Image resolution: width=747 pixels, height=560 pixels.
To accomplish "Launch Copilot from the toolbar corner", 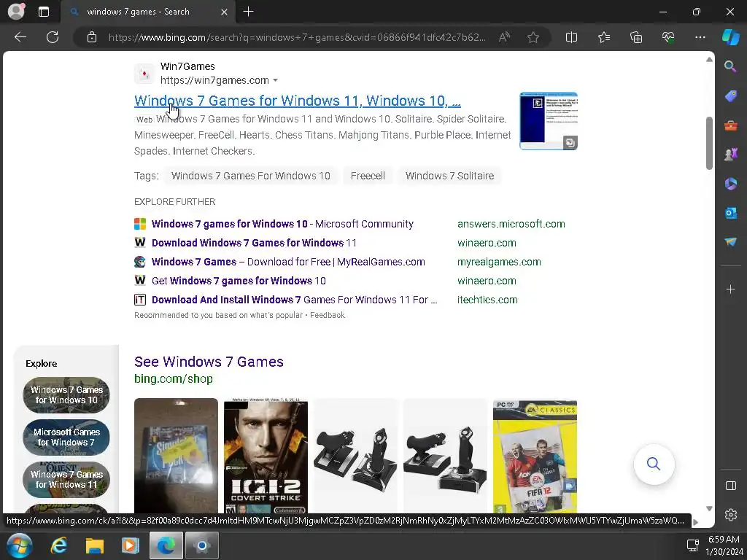I will (730, 37).
